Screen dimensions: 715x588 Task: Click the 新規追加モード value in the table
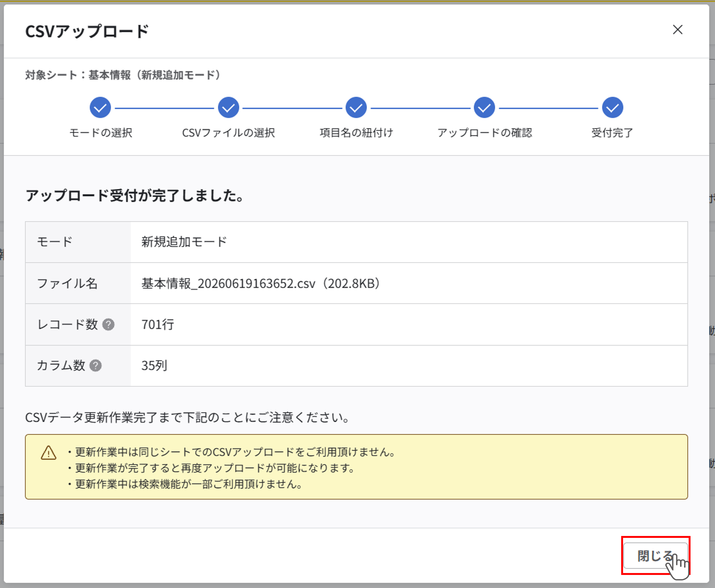click(184, 242)
